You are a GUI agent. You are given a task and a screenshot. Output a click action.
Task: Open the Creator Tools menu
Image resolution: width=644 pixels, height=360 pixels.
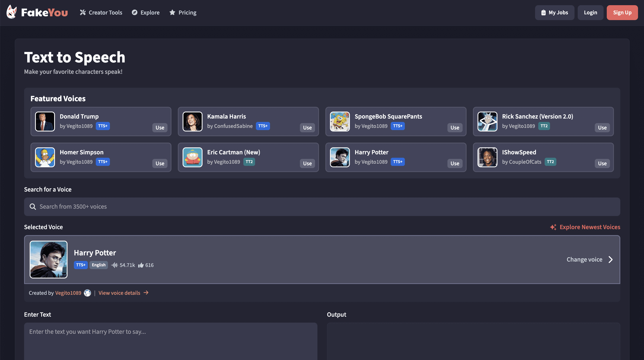coord(101,13)
